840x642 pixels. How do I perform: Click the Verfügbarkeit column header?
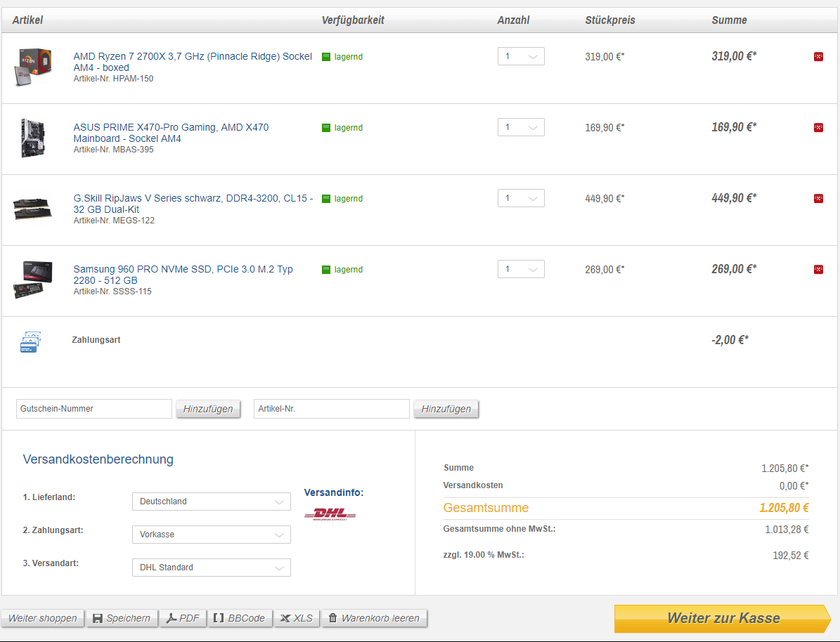click(352, 20)
